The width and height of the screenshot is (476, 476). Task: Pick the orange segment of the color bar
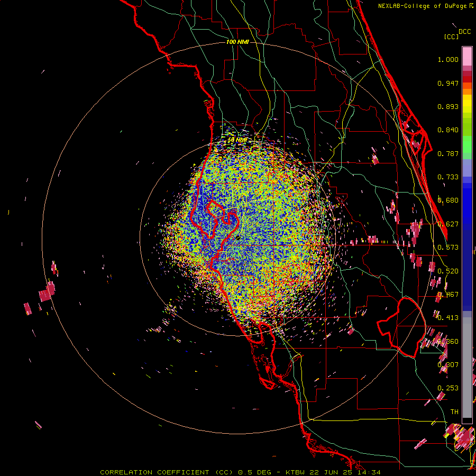[x=467, y=91]
